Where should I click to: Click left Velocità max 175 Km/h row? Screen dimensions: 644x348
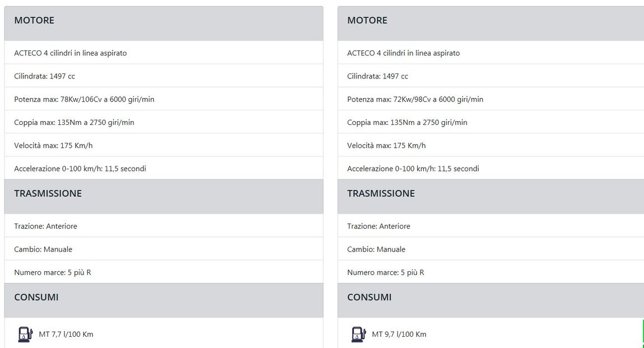[164, 146]
